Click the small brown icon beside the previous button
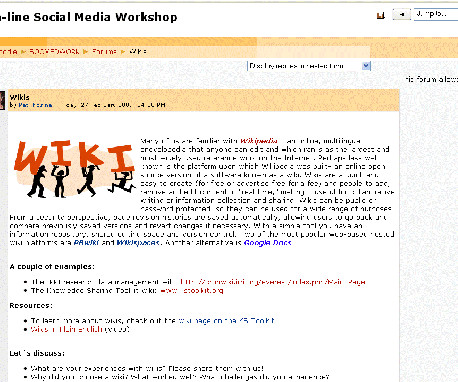The height and width of the screenshot is (382, 458). click(381, 15)
